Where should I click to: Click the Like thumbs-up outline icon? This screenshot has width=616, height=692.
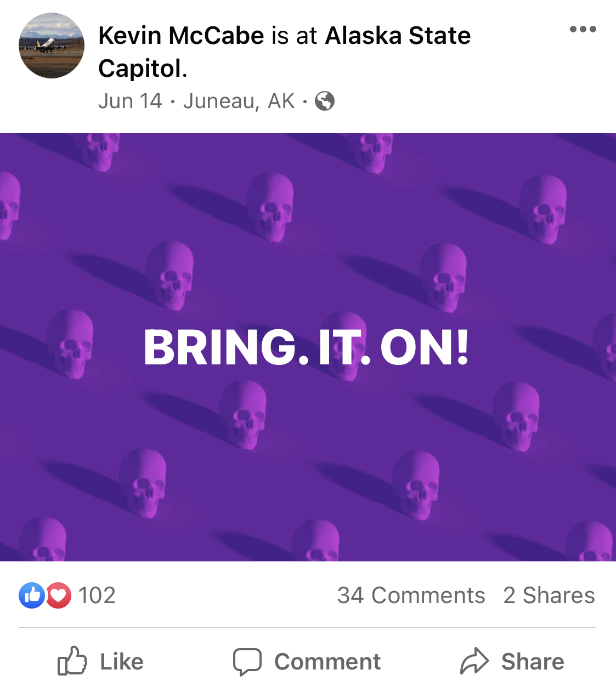(x=72, y=661)
